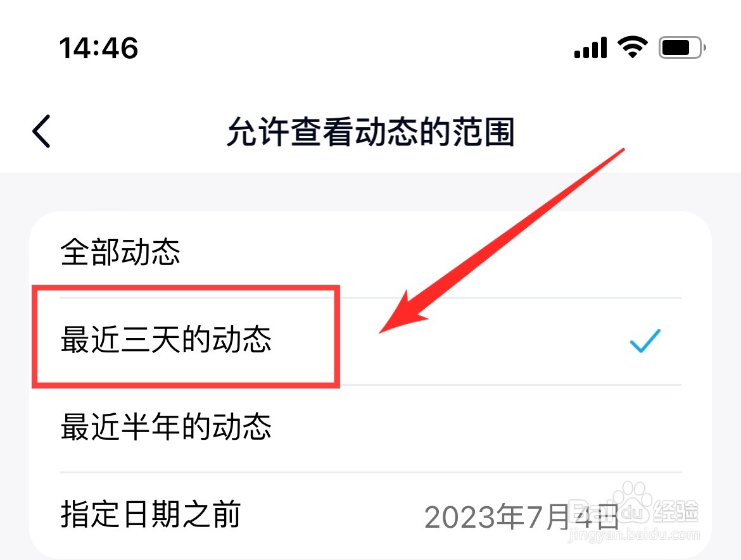Tap the battery indicator icon
Viewport: 741px width, 560px height.
click(682, 47)
